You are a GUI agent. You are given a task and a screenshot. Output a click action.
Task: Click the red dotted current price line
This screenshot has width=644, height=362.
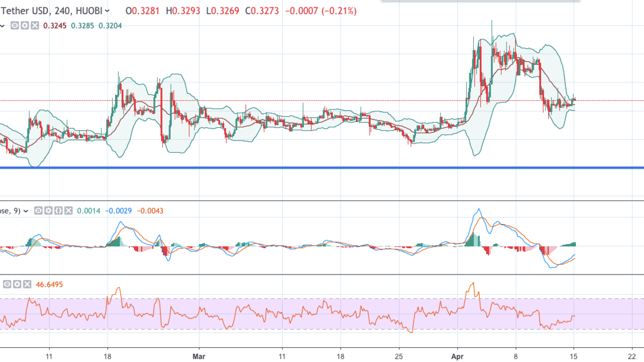[322, 101]
